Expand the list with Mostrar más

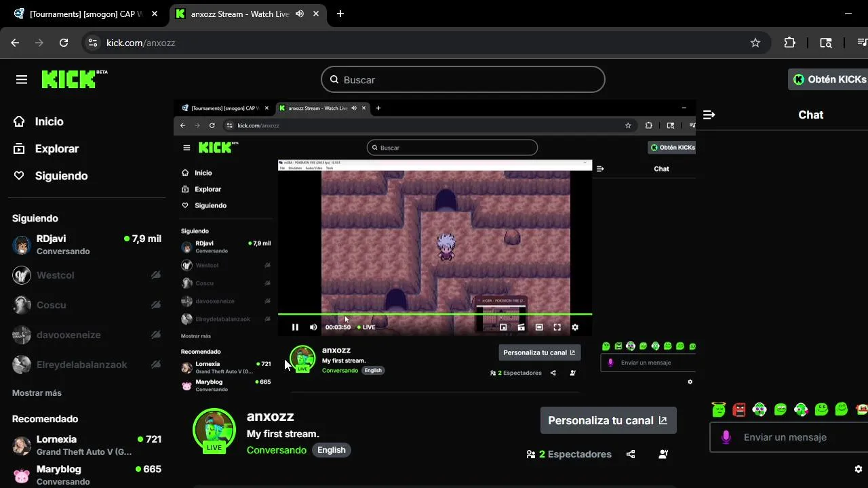(x=37, y=393)
